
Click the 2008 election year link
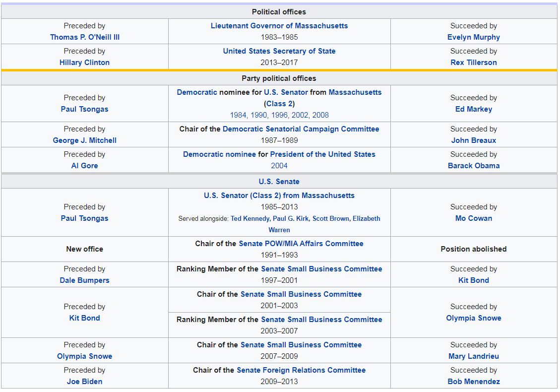320,115
